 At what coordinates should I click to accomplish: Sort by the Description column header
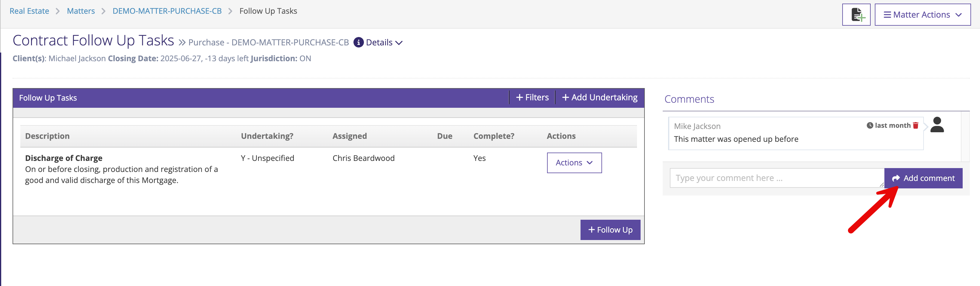[x=47, y=136]
